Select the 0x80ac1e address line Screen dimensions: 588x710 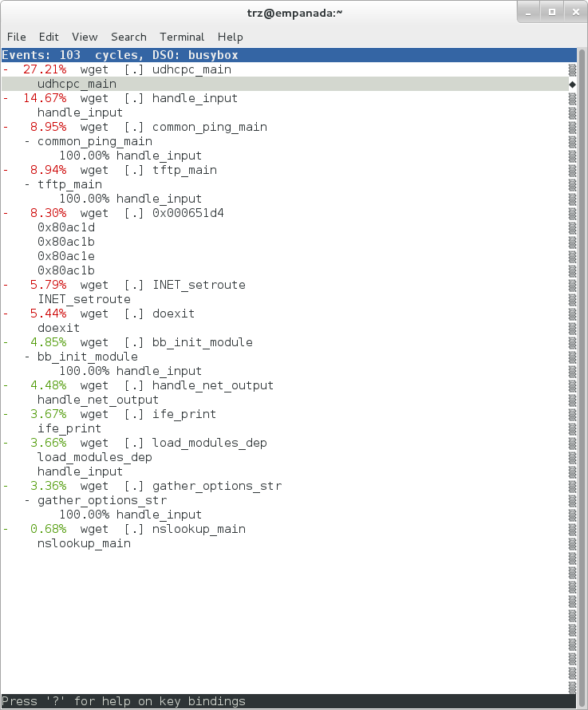tap(66, 256)
